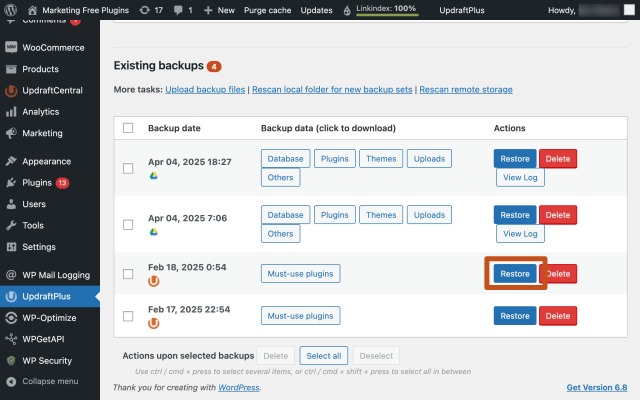Screen dimensions: 640x400
Task: Open the WordPress link in footer
Action: coord(239,387)
